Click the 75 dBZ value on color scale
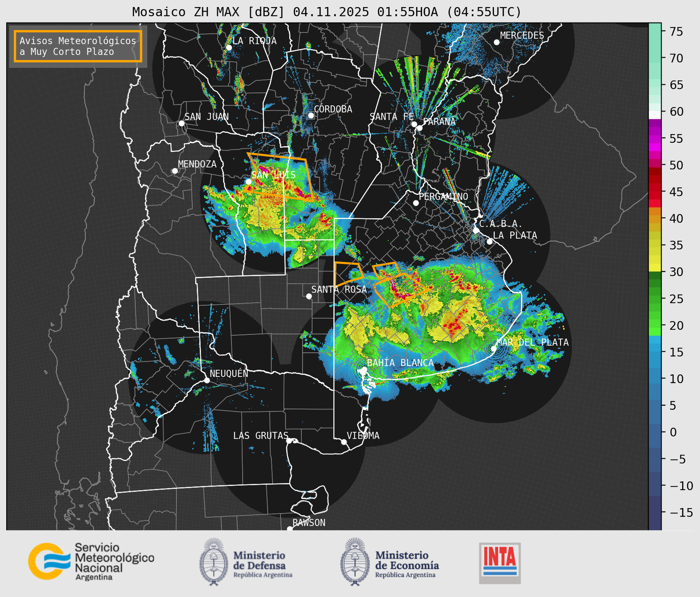Screen dimensions: 700x597 tap(676, 32)
